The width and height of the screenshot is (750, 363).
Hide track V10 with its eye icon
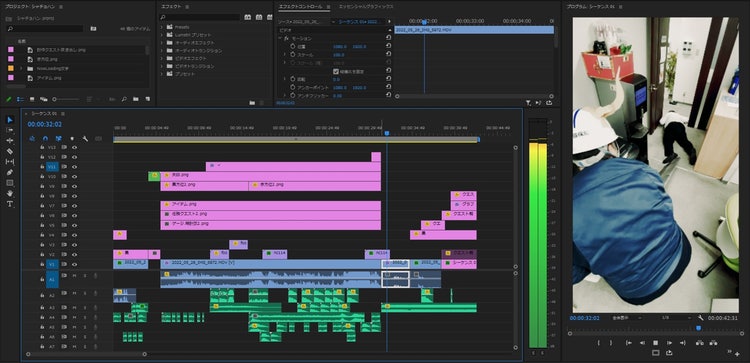point(74,176)
